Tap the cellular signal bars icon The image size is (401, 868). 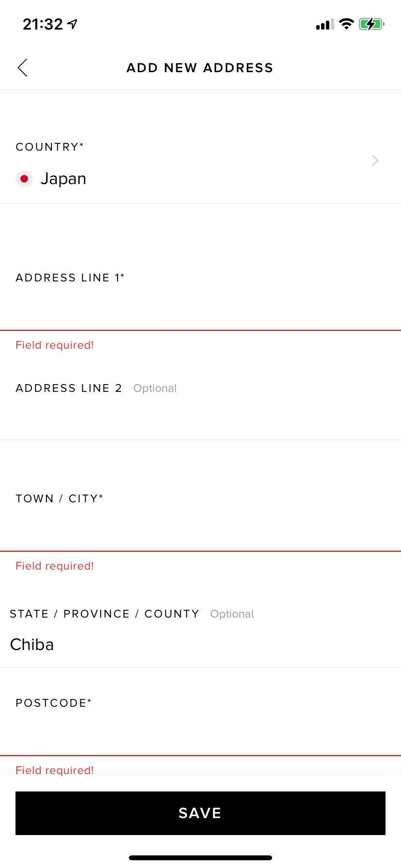pyautogui.click(x=324, y=24)
